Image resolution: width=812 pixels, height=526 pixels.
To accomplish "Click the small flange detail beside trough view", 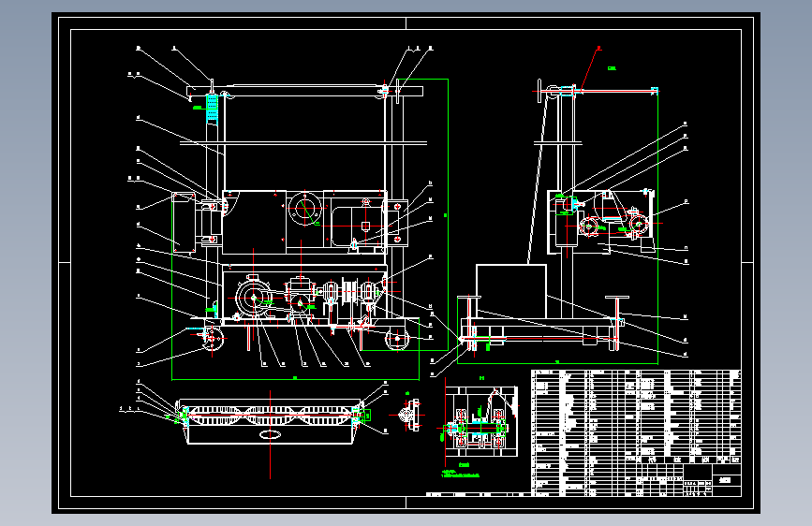I will [x=410, y=415].
